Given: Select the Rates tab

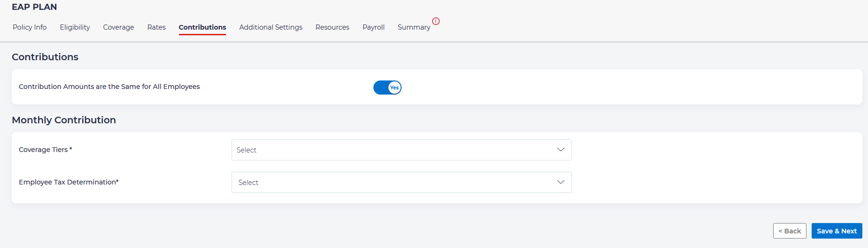Looking at the screenshot, I should click(x=156, y=27).
